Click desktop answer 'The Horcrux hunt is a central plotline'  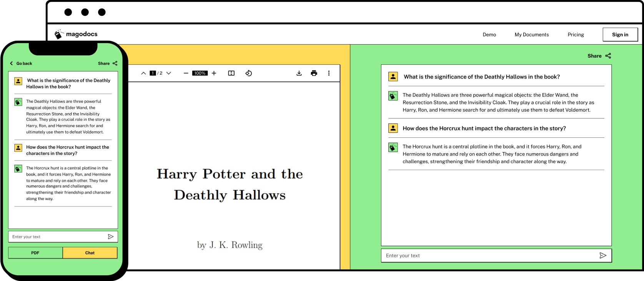click(492, 154)
